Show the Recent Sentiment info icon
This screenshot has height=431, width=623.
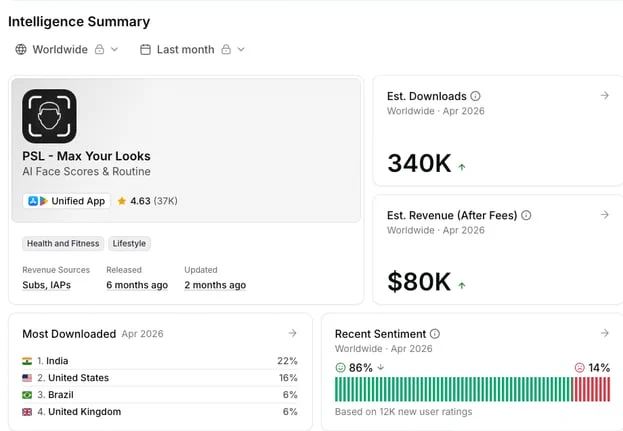[x=435, y=334]
